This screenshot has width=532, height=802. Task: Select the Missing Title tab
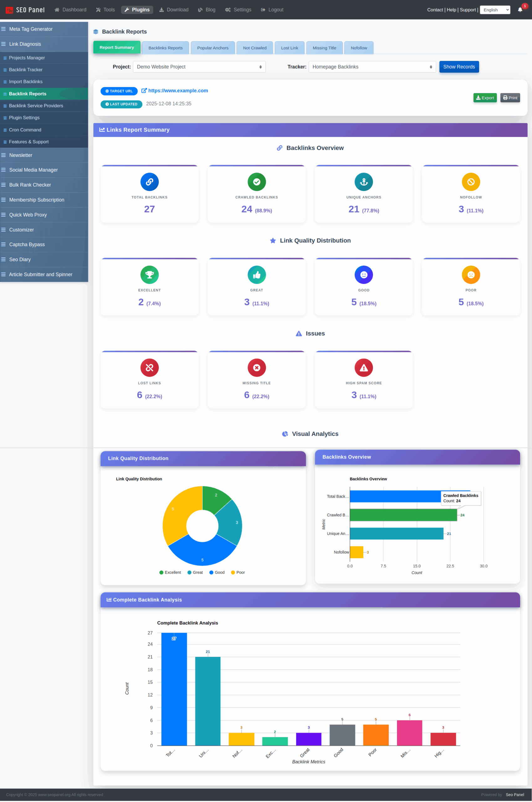pos(324,48)
